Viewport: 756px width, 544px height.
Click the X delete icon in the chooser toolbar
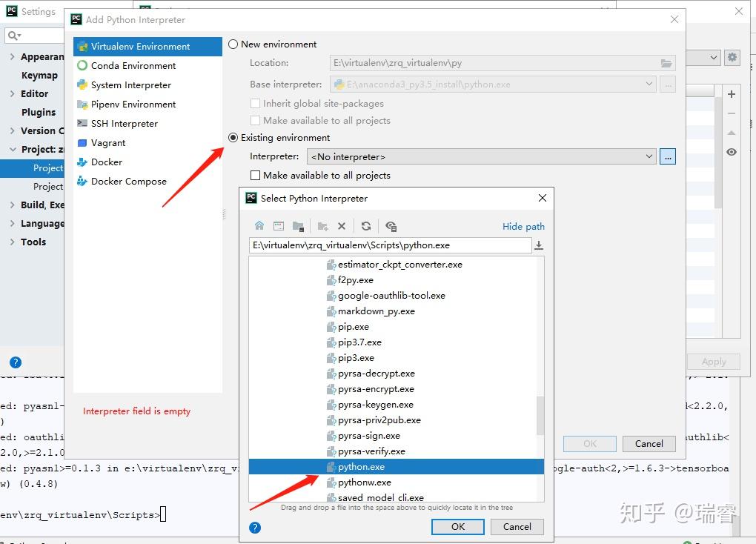[x=342, y=226]
